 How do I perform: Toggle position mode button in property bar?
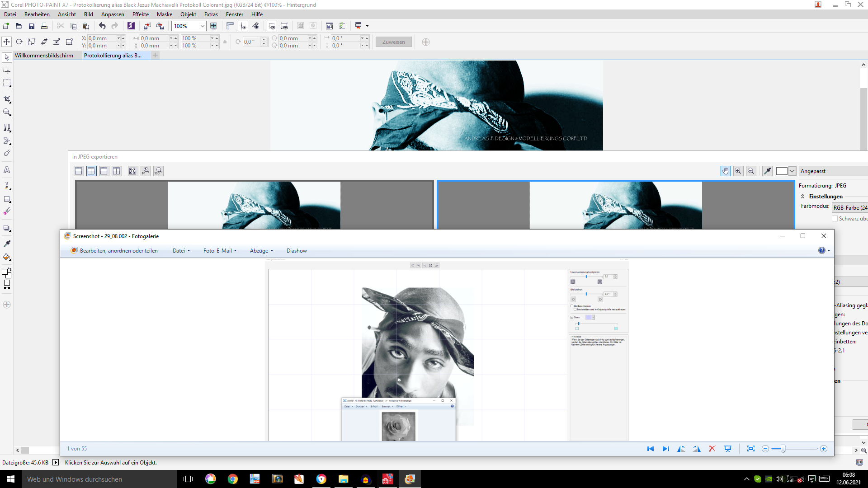[6, 42]
